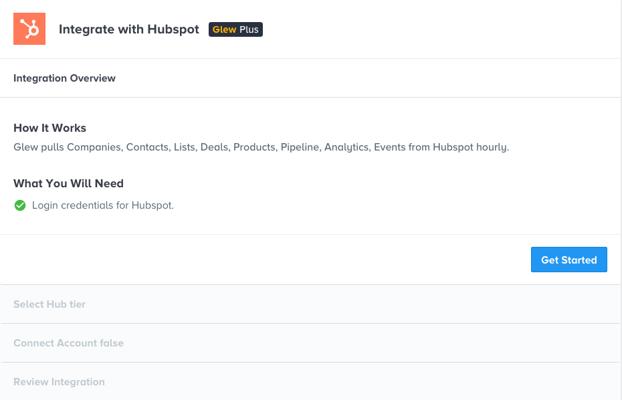This screenshot has width=622, height=400.
Task: Click the word Analytics in the description
Action: (x=347, y=147)
